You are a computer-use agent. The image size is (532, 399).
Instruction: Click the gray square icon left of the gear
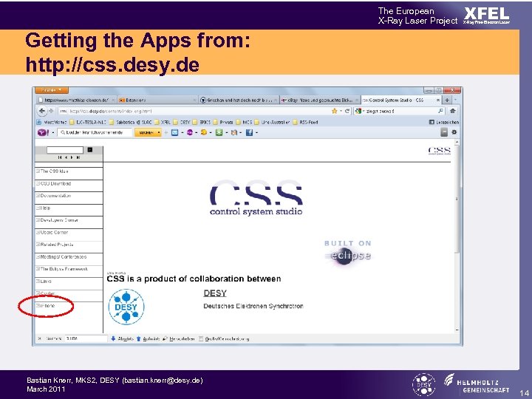pyautogui.click(x=444, y=132)
